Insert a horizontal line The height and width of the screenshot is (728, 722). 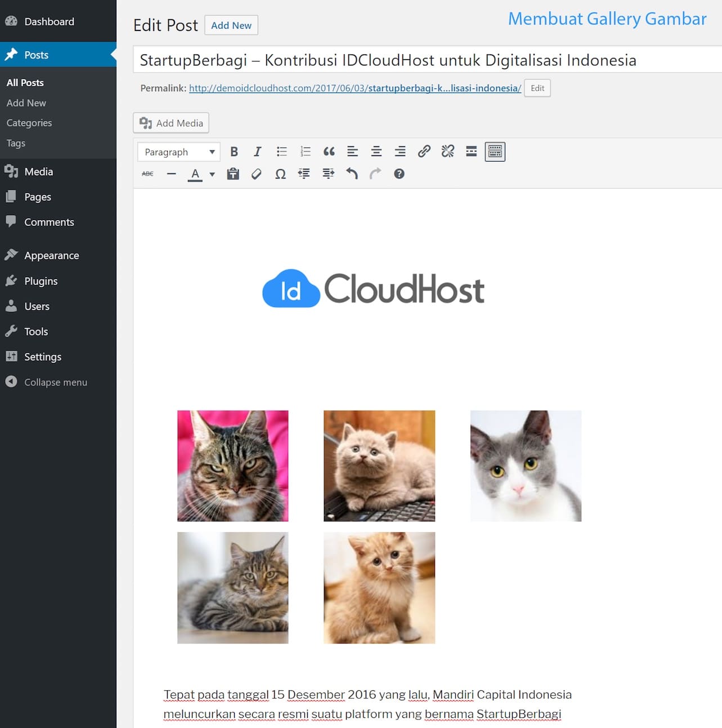(171, 174)
